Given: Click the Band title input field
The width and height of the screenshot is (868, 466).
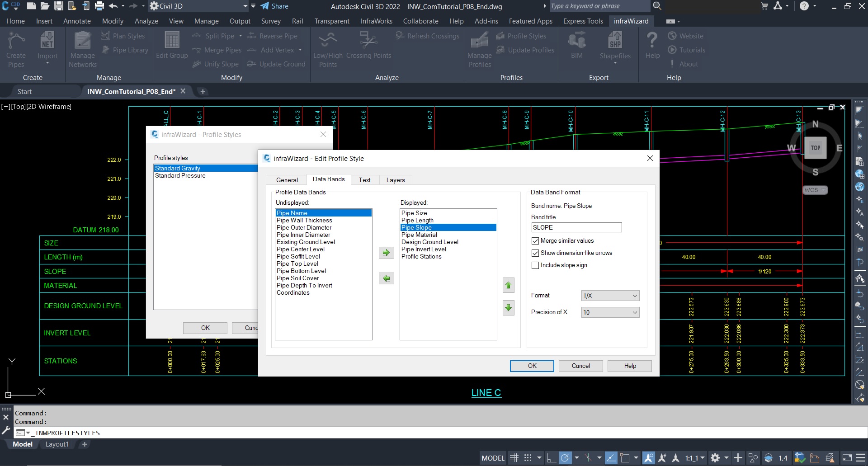Looking at the screenshot, I should [x=576, y=227].
